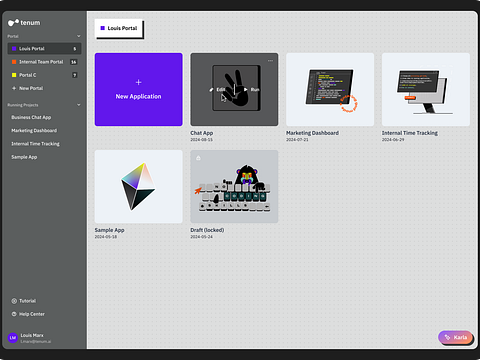
Task: Open Chat App more options ellipsis
Action: click(270, 61)
